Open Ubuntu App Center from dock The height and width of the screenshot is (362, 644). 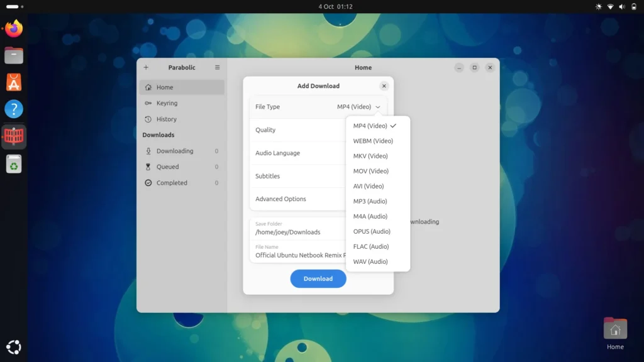point(14,82)
